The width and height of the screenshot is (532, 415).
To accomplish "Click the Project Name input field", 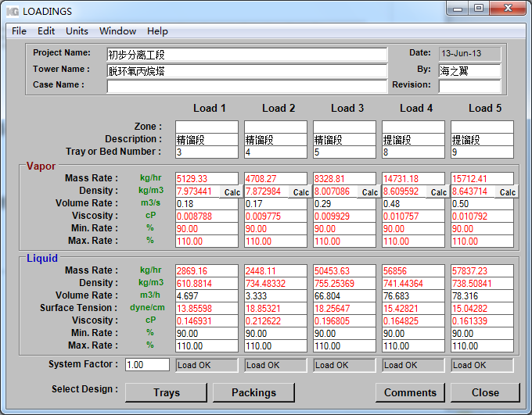I will click(x=247, y=54).
